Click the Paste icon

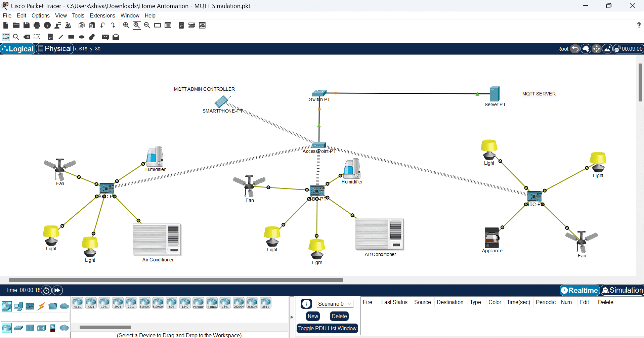(x=92, y=25)
